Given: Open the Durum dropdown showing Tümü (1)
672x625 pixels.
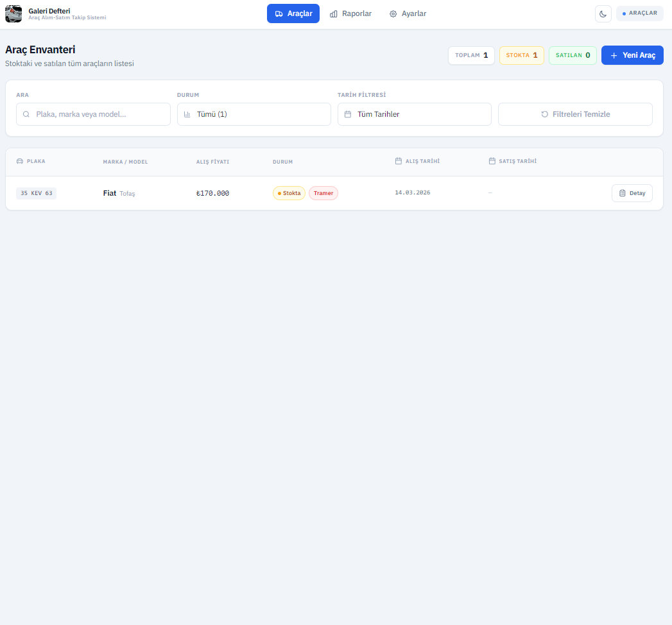Looking at the screenshot, I should 254,114.
